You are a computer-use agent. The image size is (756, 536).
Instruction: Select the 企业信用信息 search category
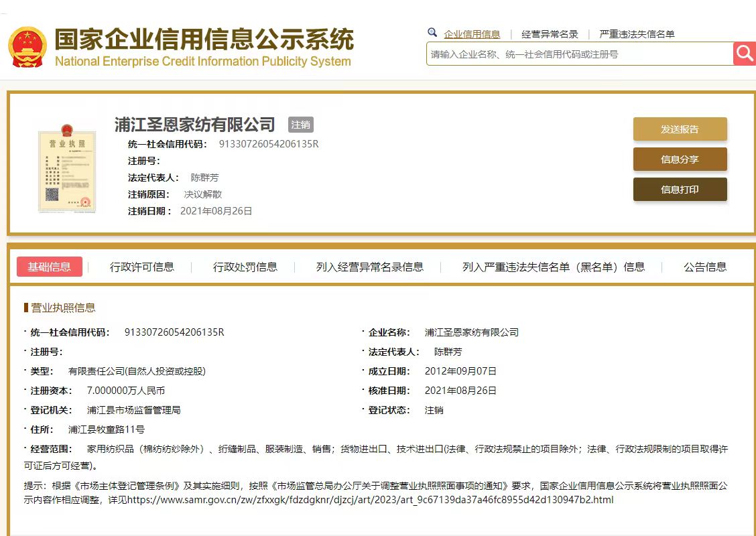tap(472, 34)
